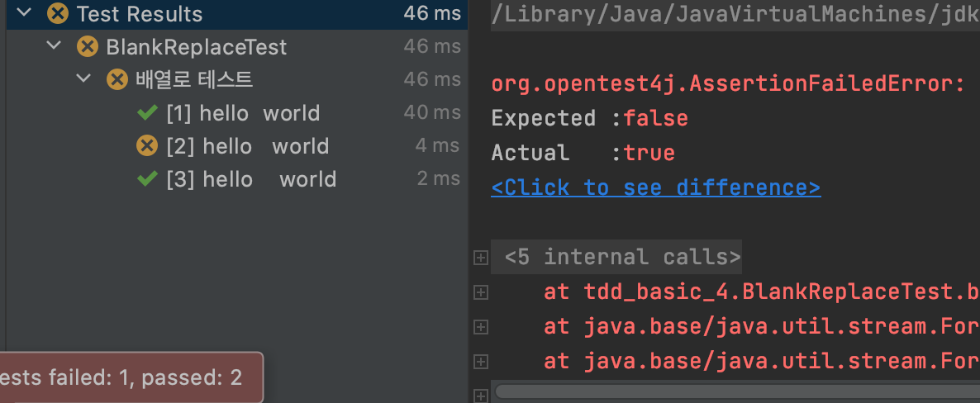Click the 4 ms duration of test [2]
This screenshot has height=403, width=980.
tap(437, 146)
